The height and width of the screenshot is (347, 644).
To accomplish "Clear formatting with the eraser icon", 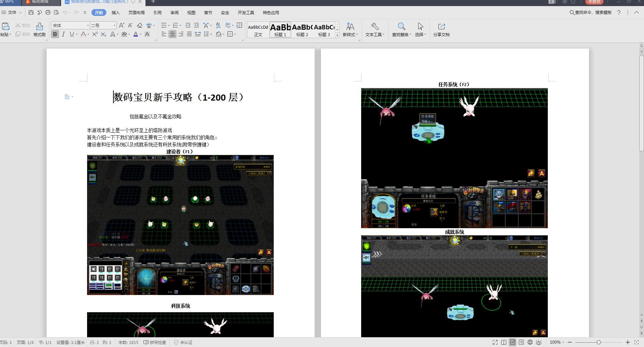I will point(139,25).
